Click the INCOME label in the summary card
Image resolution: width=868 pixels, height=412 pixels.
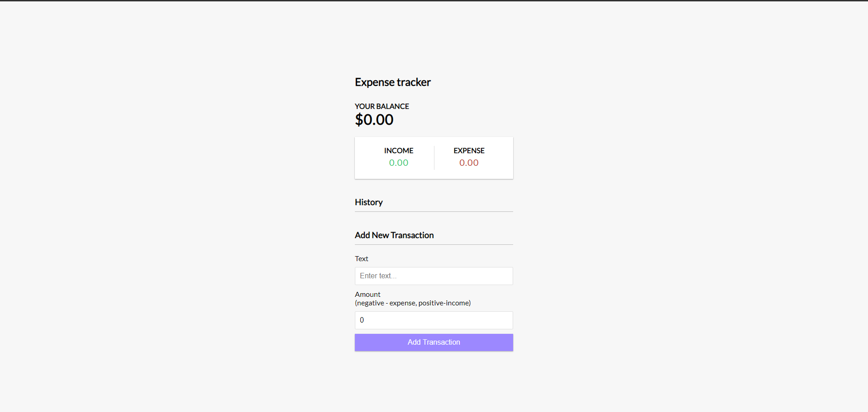click(x=398, y=151)
